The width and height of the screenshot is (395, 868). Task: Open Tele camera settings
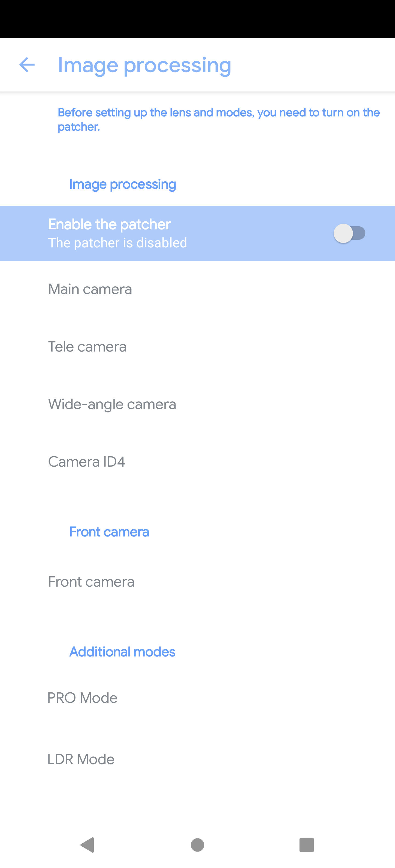coord(197,347)
